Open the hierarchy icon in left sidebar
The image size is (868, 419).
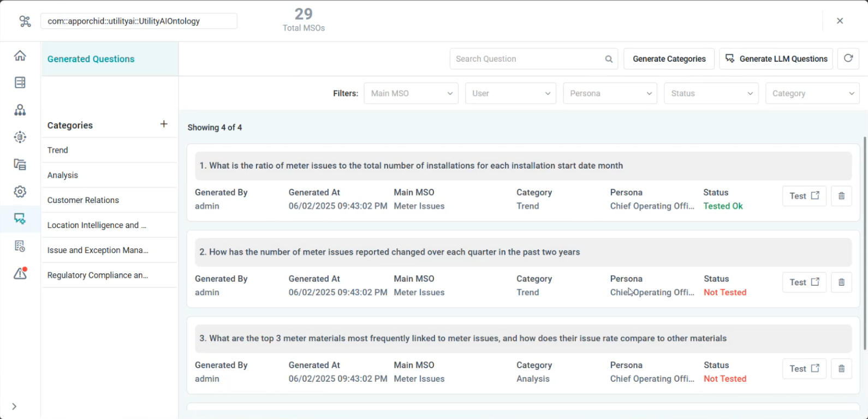20,110
